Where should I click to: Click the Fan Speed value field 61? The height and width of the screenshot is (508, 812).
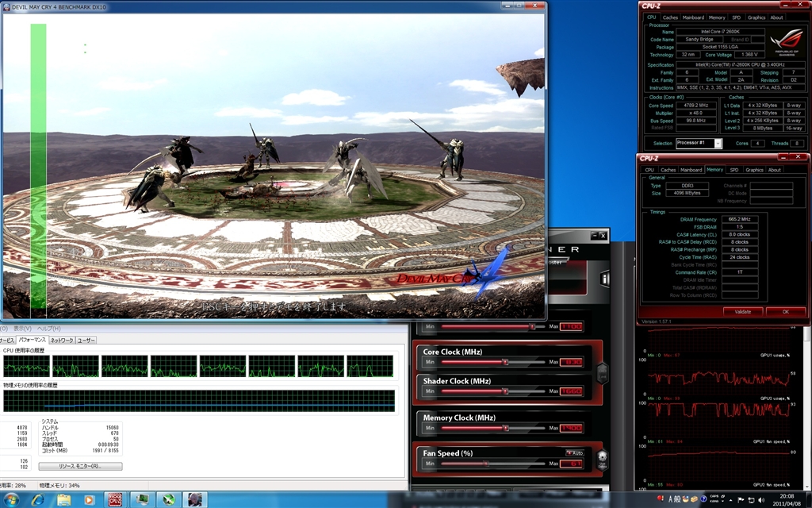pos(571,464)
